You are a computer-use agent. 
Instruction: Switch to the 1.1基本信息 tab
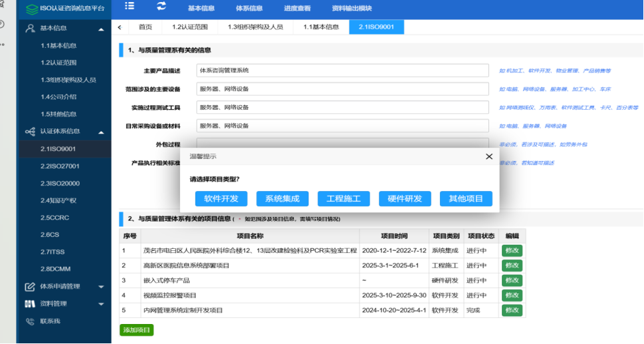tap(321, 27)
